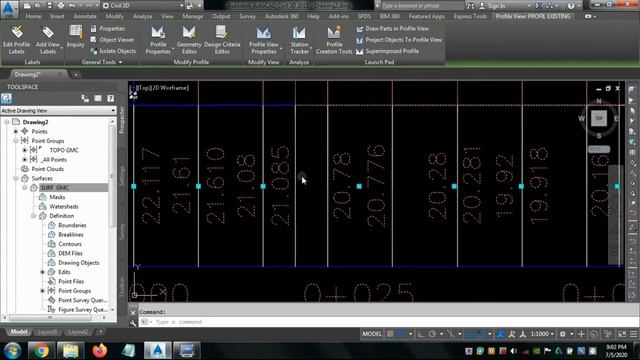Expand the Edits node
The height and width of the screenshot is (360, 640).
point(42,272)
